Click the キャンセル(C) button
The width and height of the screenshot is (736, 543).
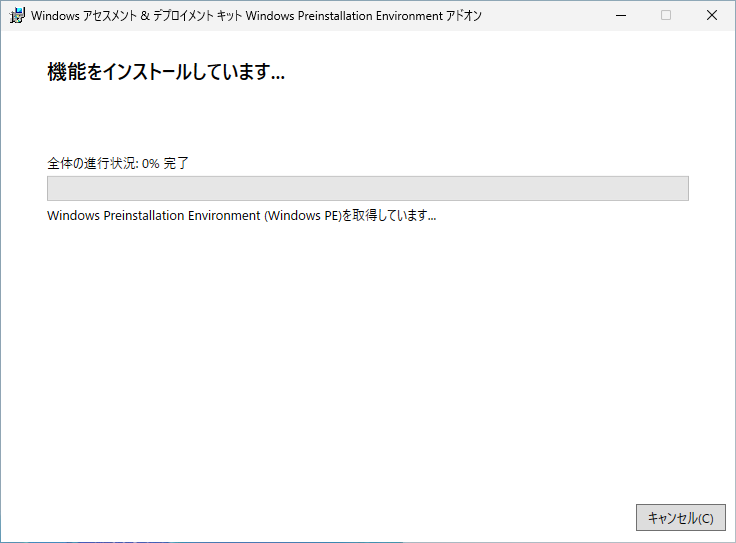click(x=681, y=518)
